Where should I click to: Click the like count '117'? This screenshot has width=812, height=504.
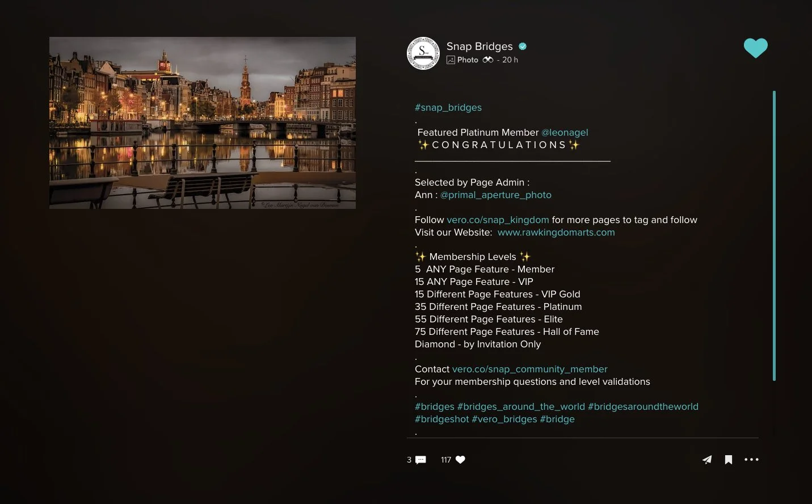pyautogui.click(x=446, y=460)
